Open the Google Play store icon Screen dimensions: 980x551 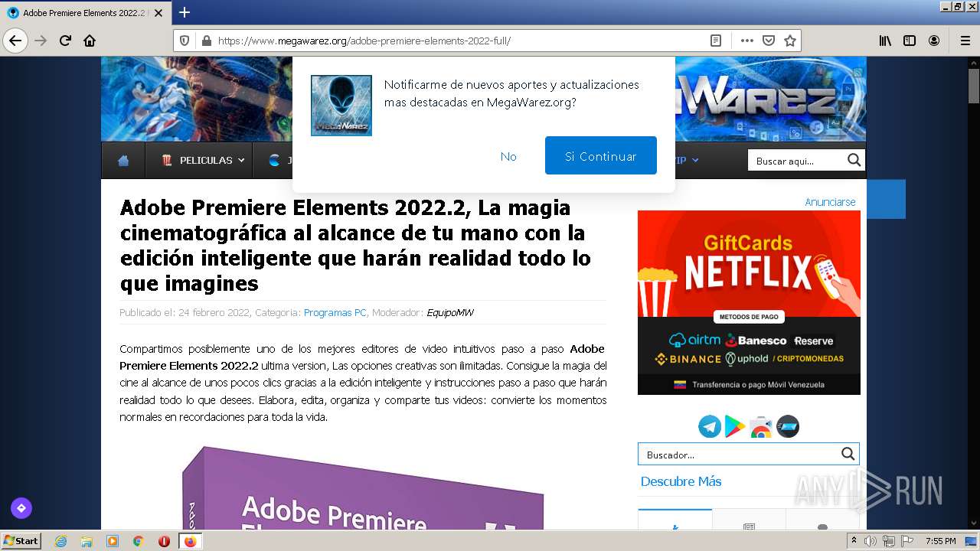click(735, 426)
